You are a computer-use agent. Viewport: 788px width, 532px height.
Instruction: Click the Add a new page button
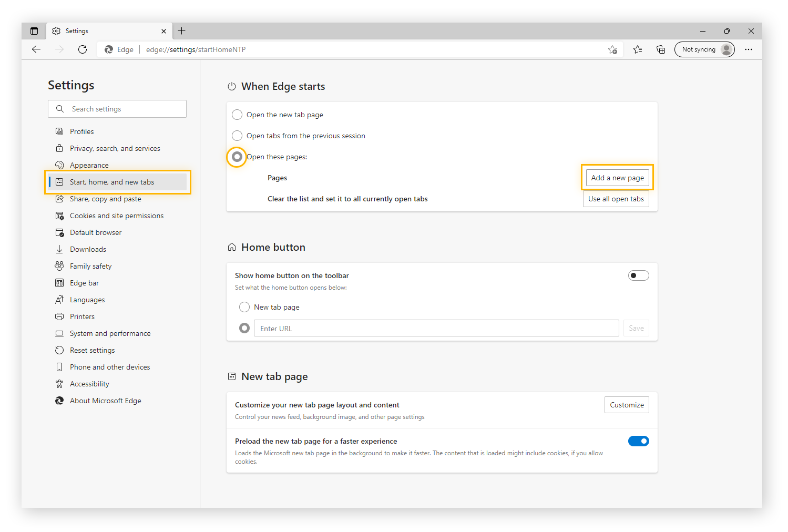click(617, 177)
